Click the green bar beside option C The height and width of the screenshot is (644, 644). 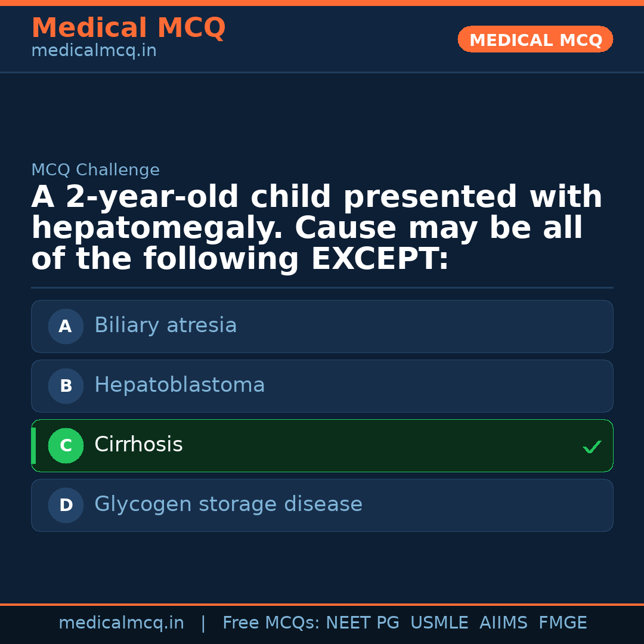pyautogui.click(x=33, y=445)
